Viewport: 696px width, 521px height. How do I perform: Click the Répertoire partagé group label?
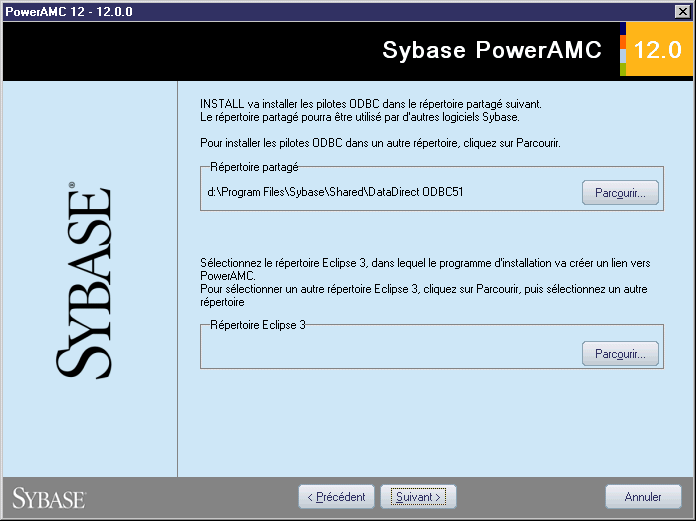coord(254,167)
